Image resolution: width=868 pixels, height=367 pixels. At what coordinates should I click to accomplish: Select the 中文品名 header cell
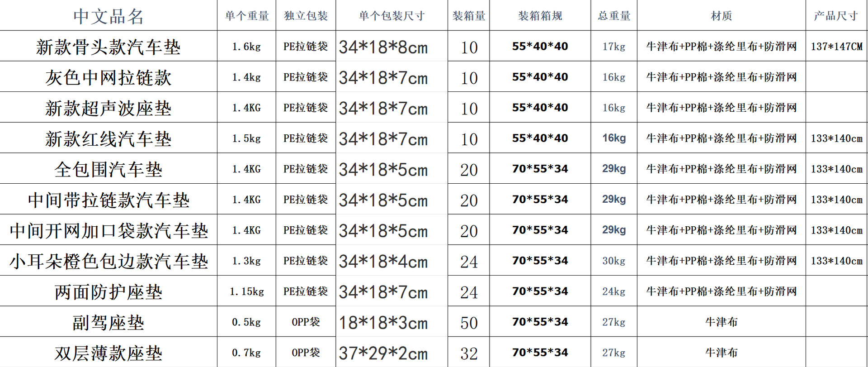pyautogui.click(x=108, y=15)
